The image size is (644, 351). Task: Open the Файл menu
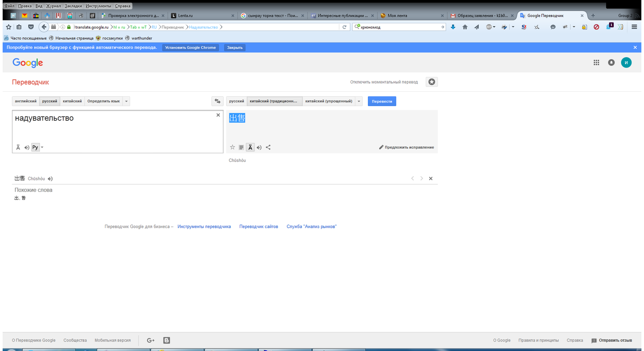(x=9, y=6)
